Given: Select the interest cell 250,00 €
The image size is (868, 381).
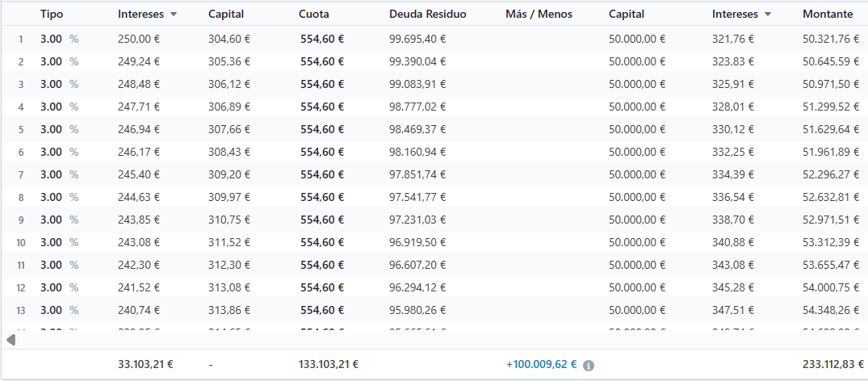Looking at the screenshot, I should click(139, 39).
